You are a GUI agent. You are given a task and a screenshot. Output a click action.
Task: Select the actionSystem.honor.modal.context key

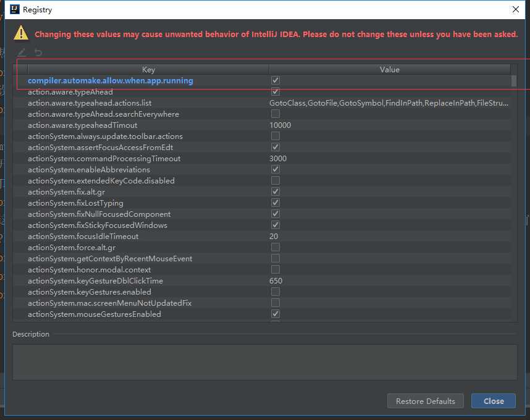89,270
